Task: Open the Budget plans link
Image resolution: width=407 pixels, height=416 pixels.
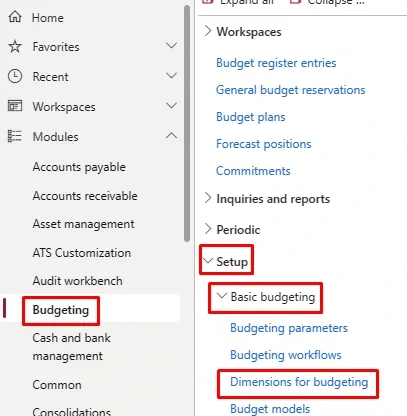Action: point(251,117)
